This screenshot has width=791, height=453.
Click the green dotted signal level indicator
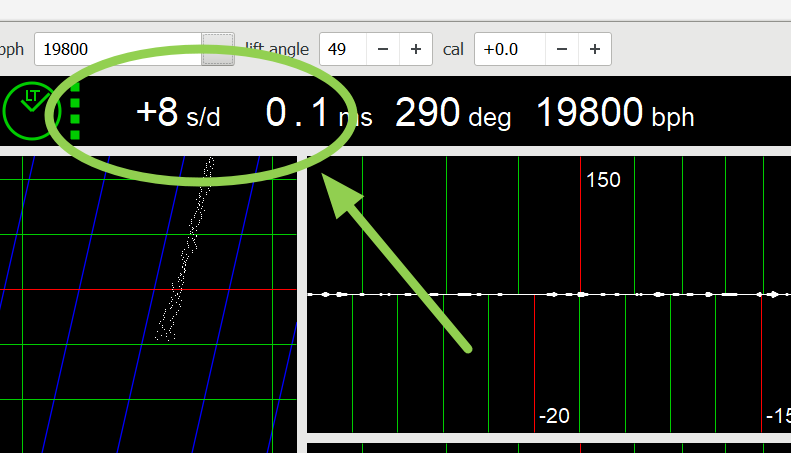click(75, 113)
